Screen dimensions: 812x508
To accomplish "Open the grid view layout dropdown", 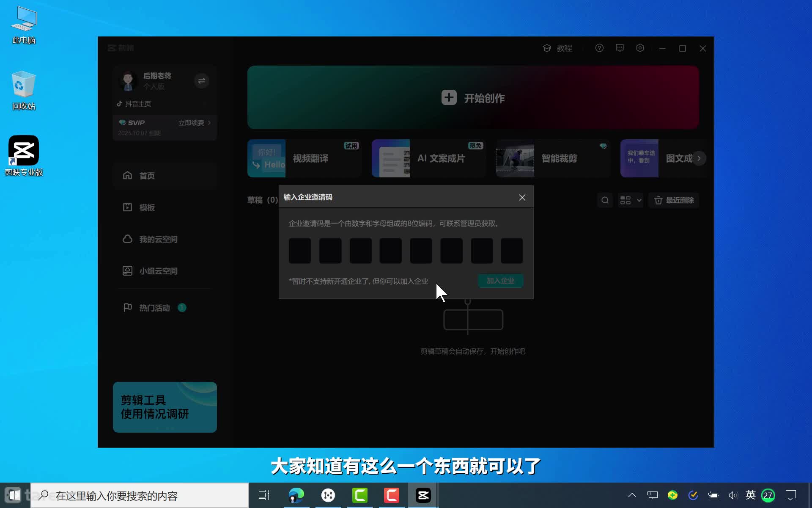I will pyautogui.click(x=630, y=200).
